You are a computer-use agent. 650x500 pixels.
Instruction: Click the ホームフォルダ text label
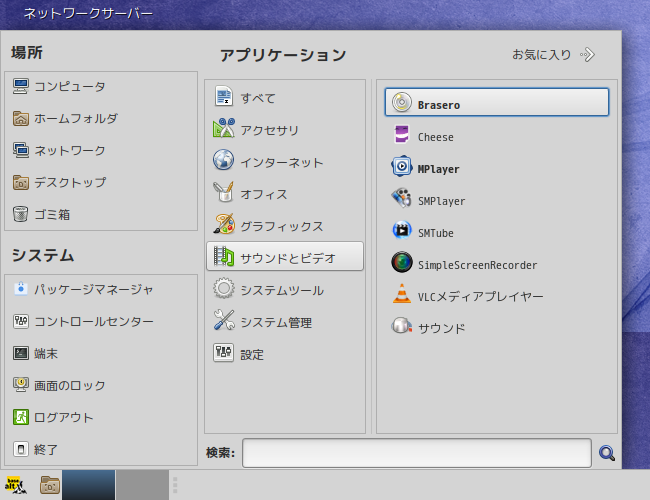[x=76, y=119]
